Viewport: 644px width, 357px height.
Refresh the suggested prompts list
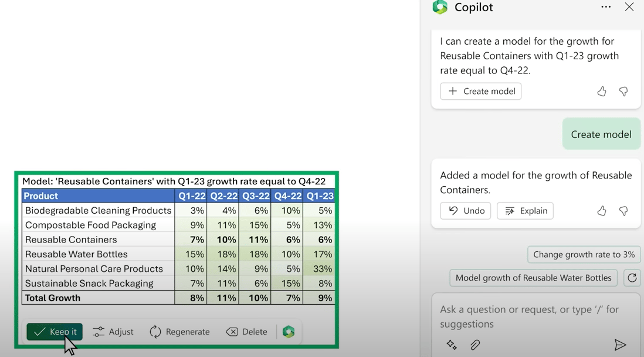point(632,278)
